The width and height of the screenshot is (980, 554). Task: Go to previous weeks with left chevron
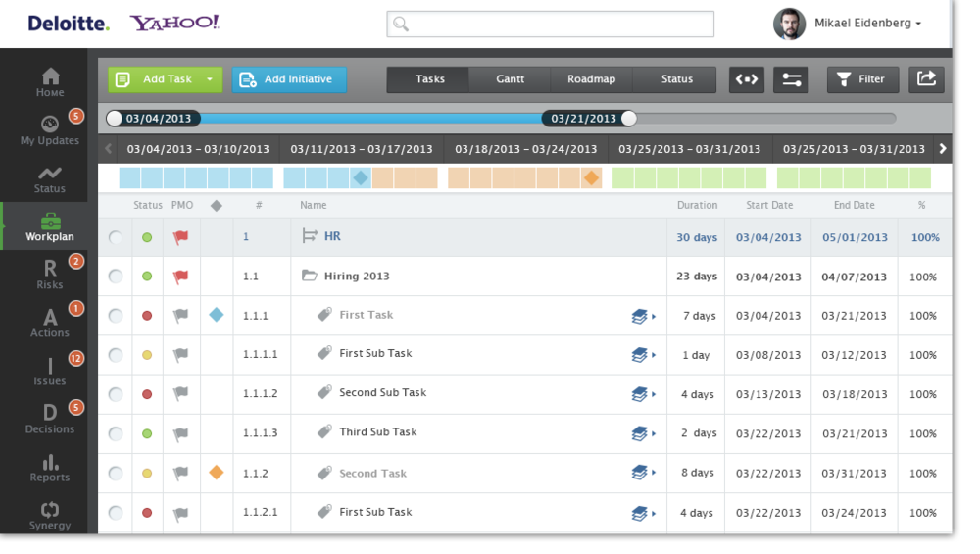click(109, 149)
